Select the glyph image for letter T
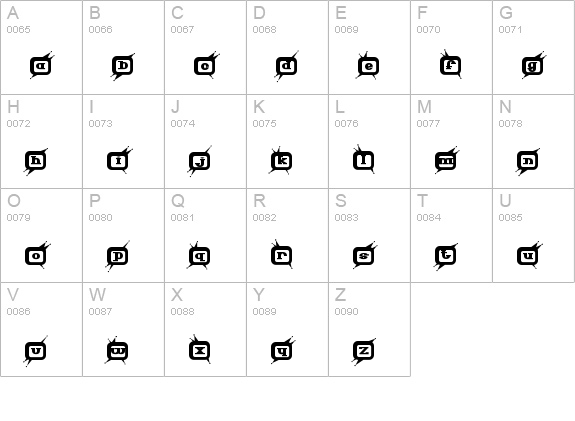 point(445,256)
